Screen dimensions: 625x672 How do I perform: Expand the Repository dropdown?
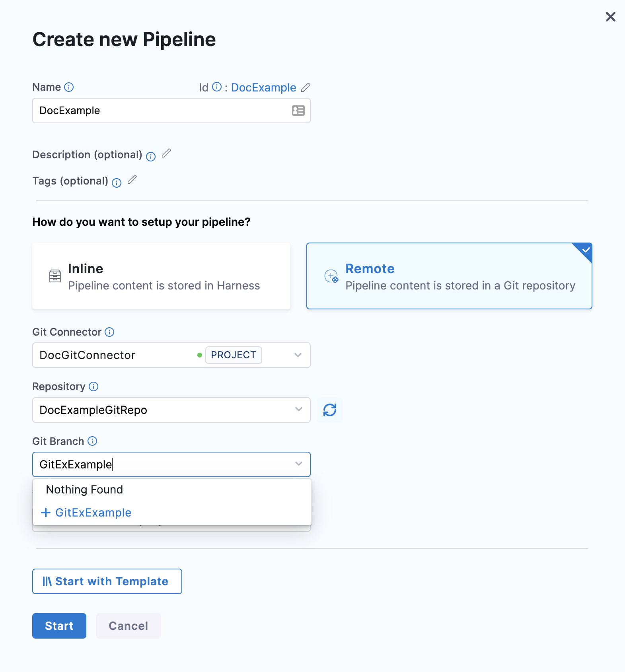(298, 410)
